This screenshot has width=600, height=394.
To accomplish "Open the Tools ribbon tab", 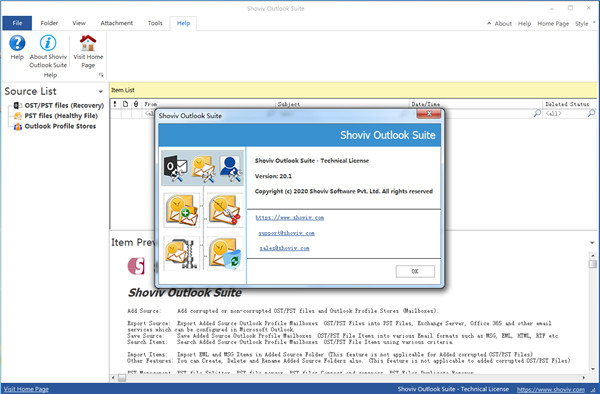I will coord(155,23).
